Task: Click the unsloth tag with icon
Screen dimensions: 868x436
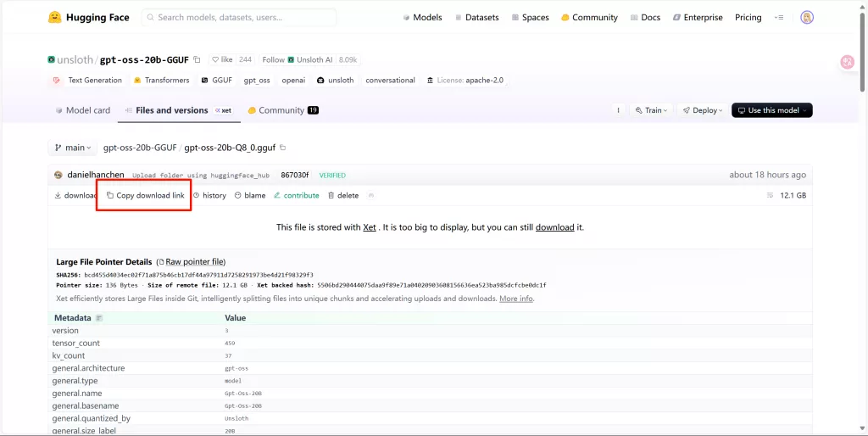Action: coord(335,81)
